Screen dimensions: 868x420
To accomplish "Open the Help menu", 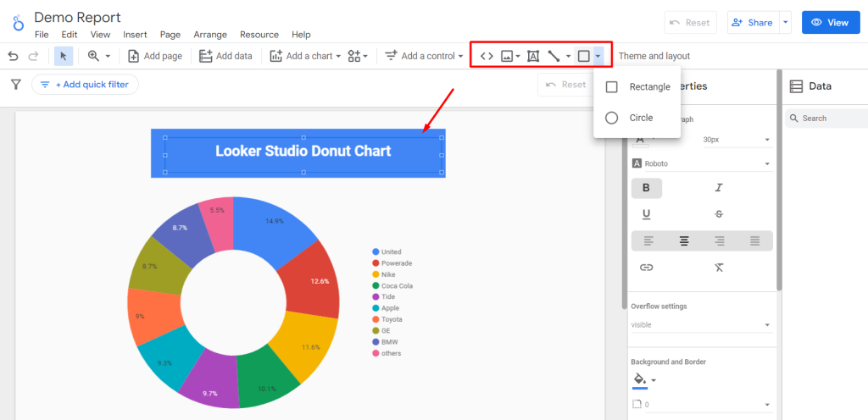I will point(301,34).
